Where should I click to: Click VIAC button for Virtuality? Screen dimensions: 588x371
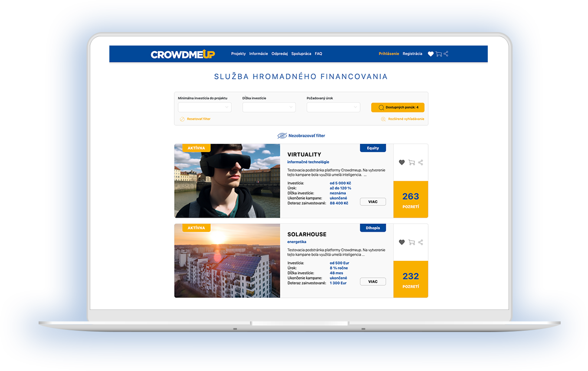[x=373, y=202]
